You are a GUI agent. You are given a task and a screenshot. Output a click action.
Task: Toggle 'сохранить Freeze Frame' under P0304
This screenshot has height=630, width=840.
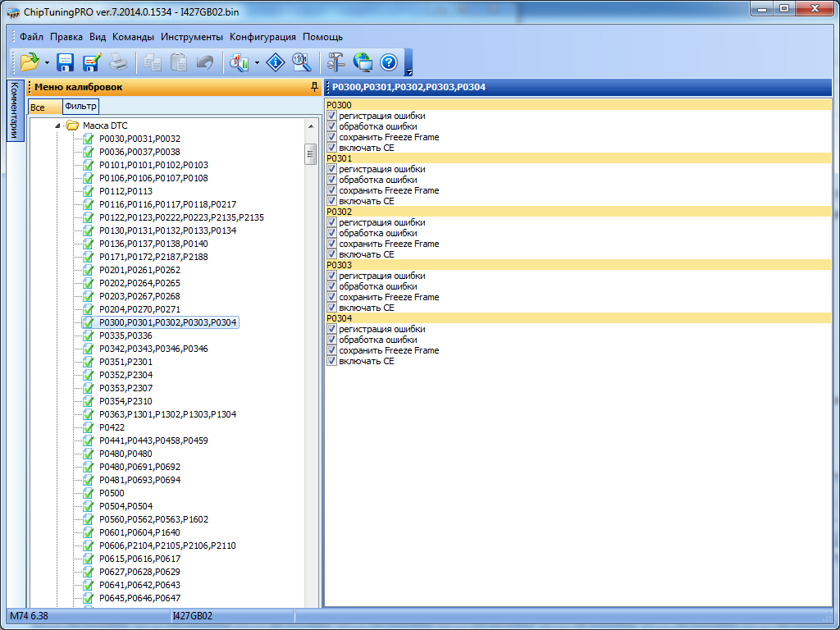[x=332, y=350]
